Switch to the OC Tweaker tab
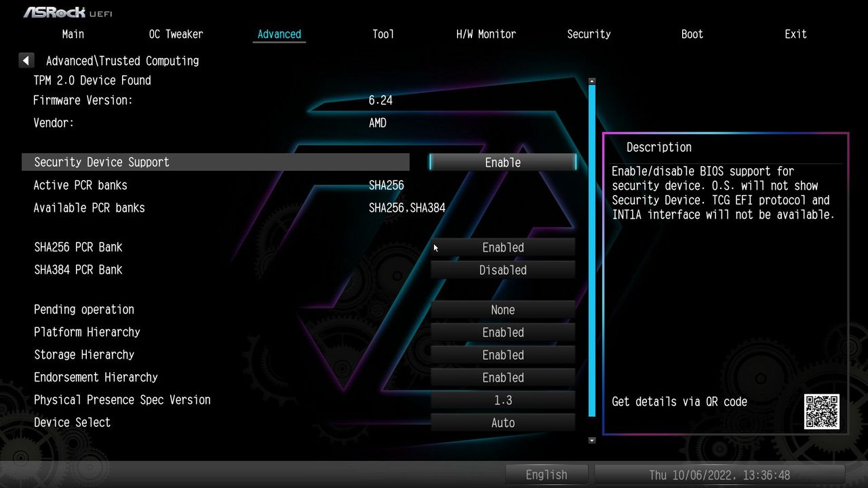Viewport: 868px width, 488px height. coord(176,34)
